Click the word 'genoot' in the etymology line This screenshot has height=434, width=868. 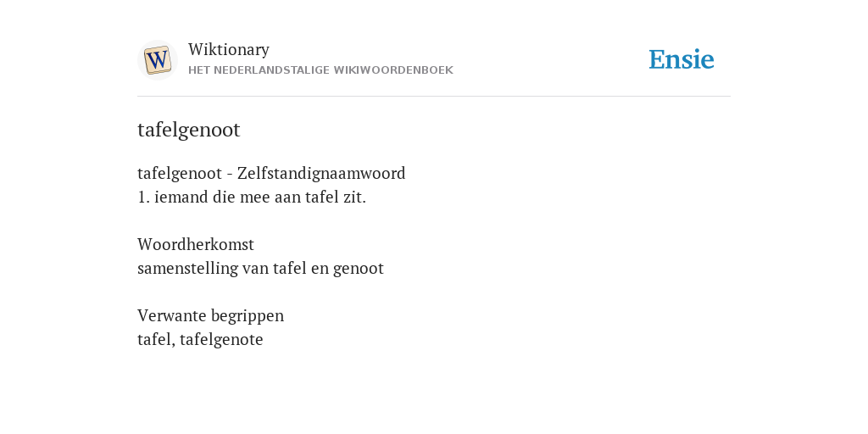click(359, 269)
